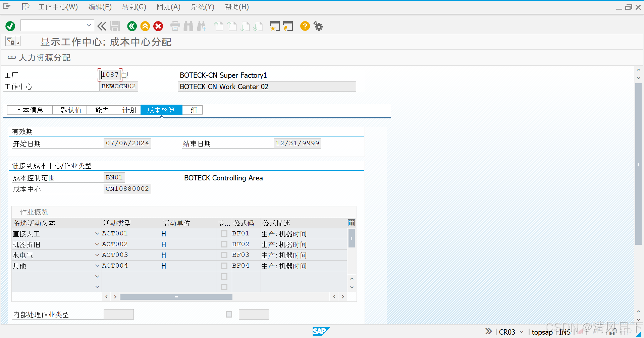The image size is (644, 338).
Task: Toggle checkbox in first empty activity row
Action: [x=224, y=277]
